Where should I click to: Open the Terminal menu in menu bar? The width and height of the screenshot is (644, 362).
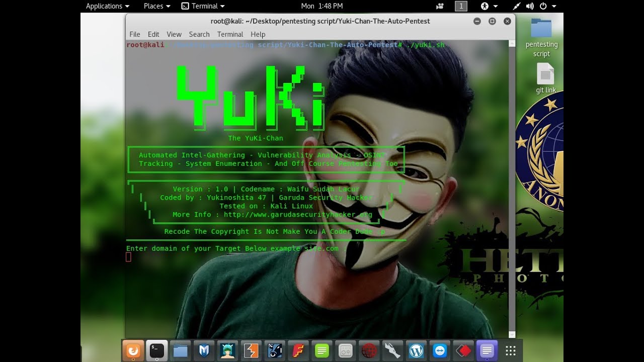pos(230,34)
